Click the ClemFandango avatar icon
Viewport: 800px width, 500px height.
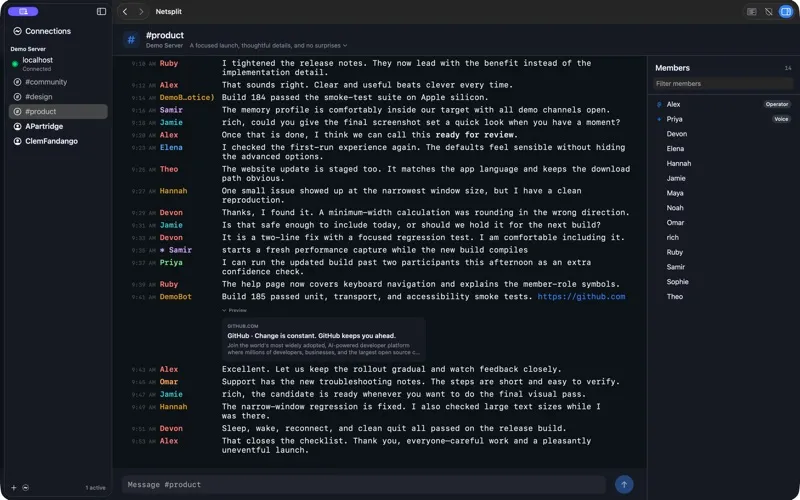click(x=17, y=141)
